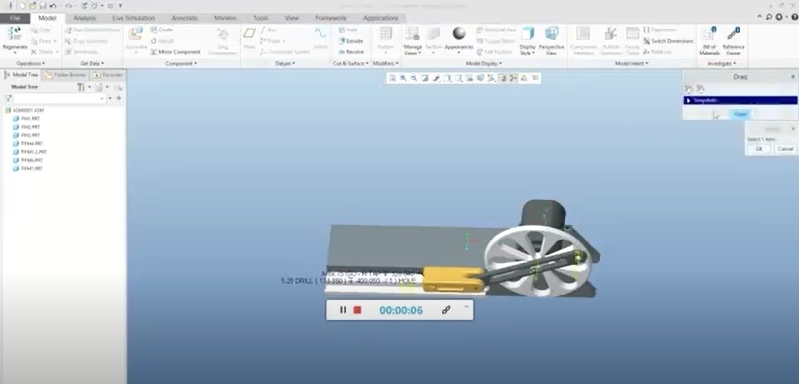Pause the screen recording
This screenshot has height=384, width=799.
[x=343, y=310]
